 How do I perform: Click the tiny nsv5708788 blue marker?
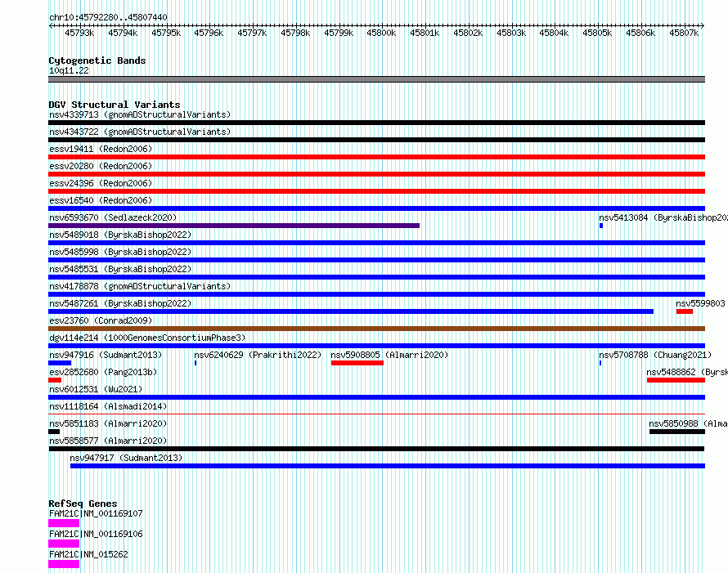pyautogui.click(x=600, y=363)
